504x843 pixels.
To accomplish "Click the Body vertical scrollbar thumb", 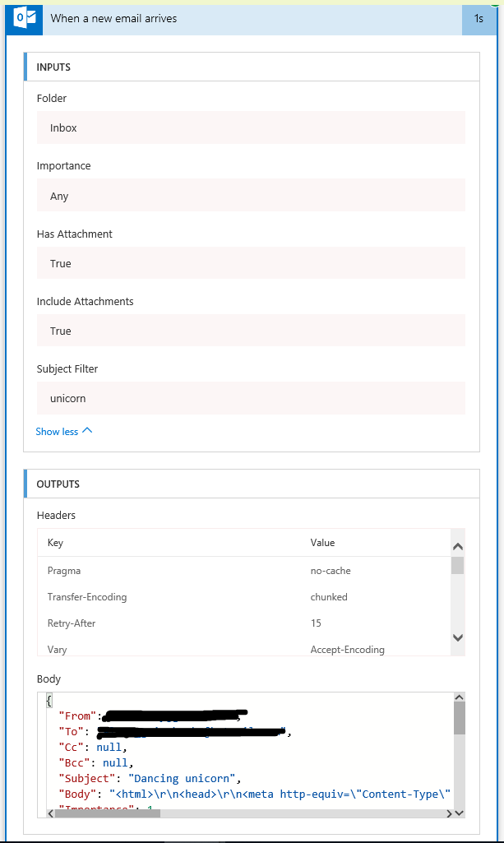I will [x=459, y=717].
